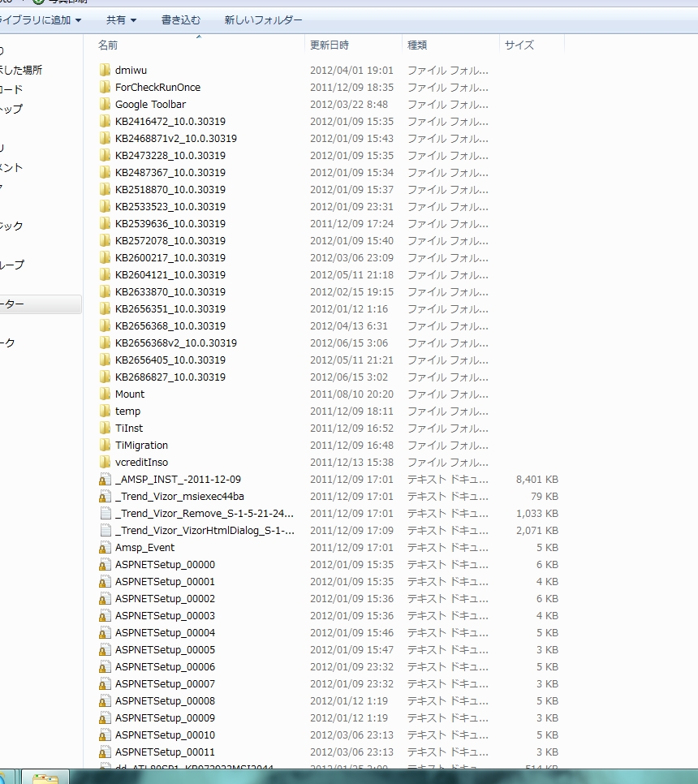The height and width of the screenshot is (784, 698).
Task: Click the _Trend_Vizor_msiexec44ba file icon
Action: click(x=105, y=496)
